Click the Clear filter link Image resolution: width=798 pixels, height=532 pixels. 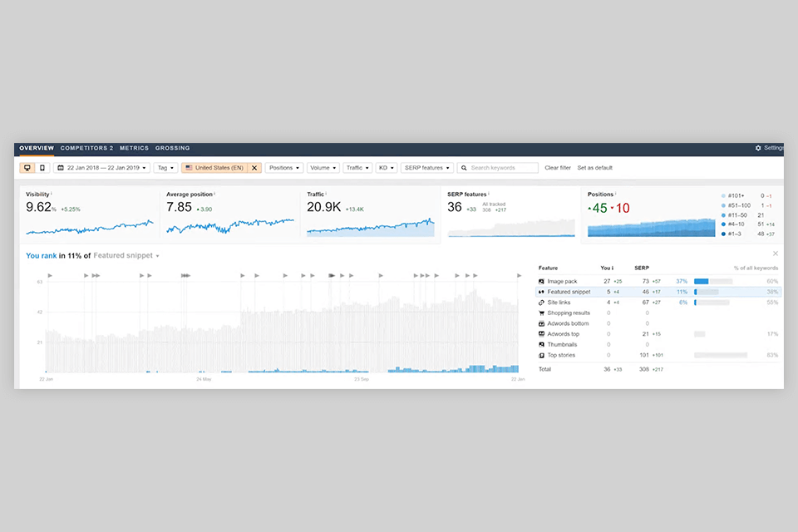click(558, 168)
